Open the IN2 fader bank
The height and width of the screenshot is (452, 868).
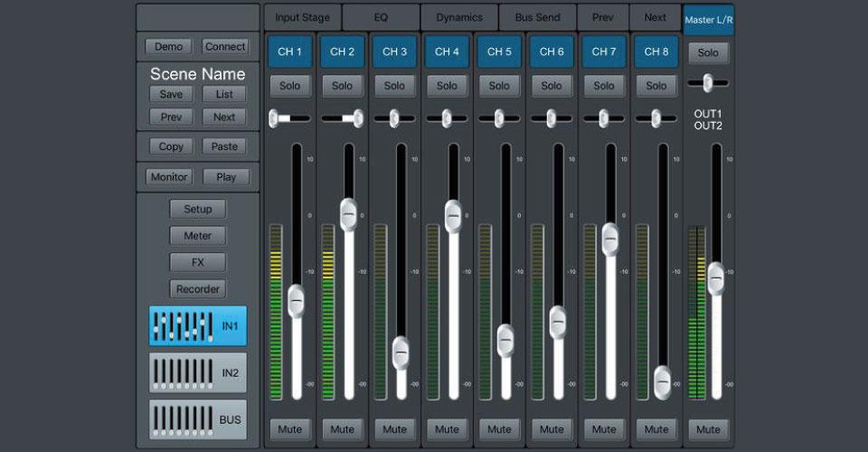197,372
